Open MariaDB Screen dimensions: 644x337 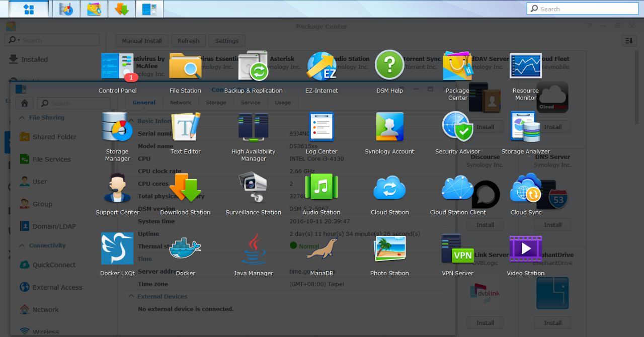tap(321, 248)
